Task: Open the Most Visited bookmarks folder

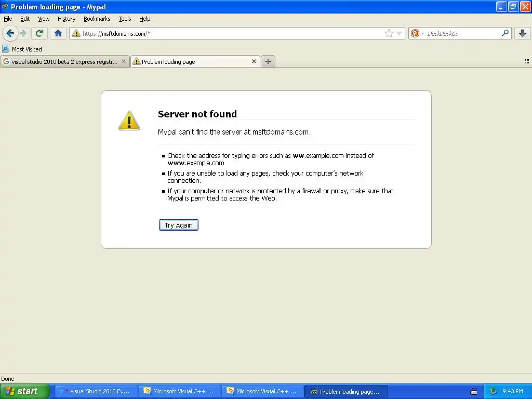Action: click(22, 49)
